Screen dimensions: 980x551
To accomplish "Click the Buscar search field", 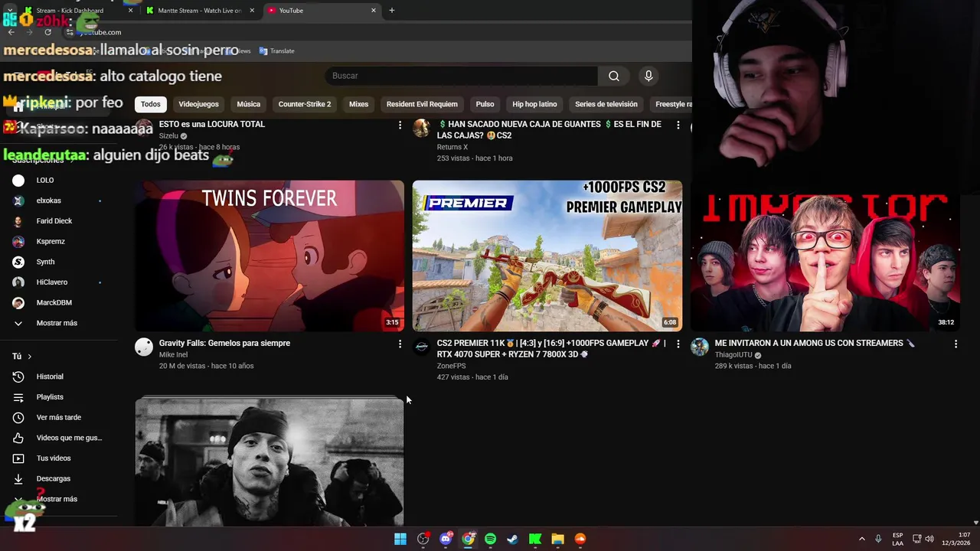I will coord(462,76).
